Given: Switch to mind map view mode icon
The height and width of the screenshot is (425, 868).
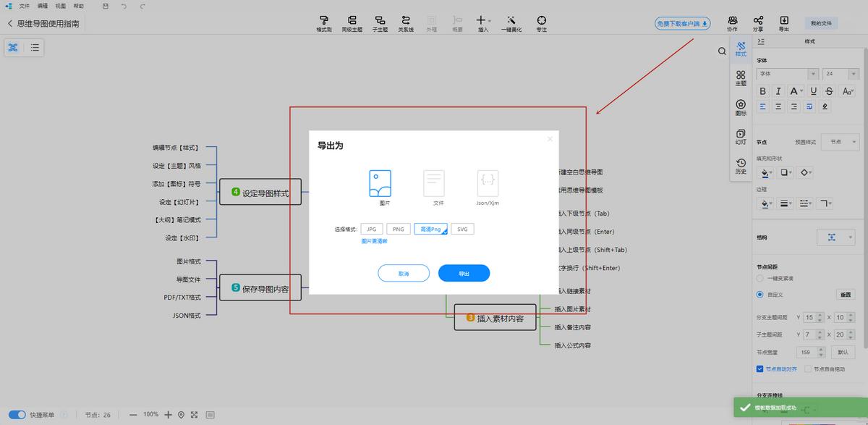Looking at the screenshot, I should point(13,48).
